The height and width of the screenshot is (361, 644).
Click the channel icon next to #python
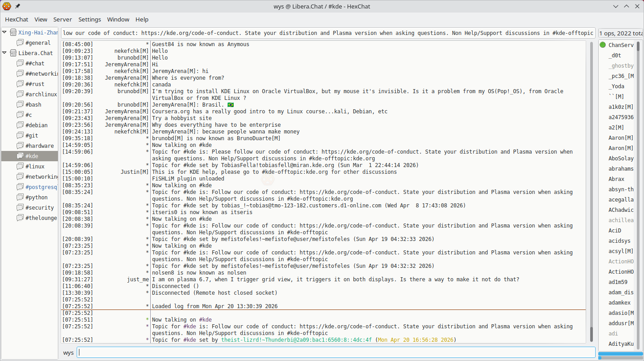click(20, 197)
